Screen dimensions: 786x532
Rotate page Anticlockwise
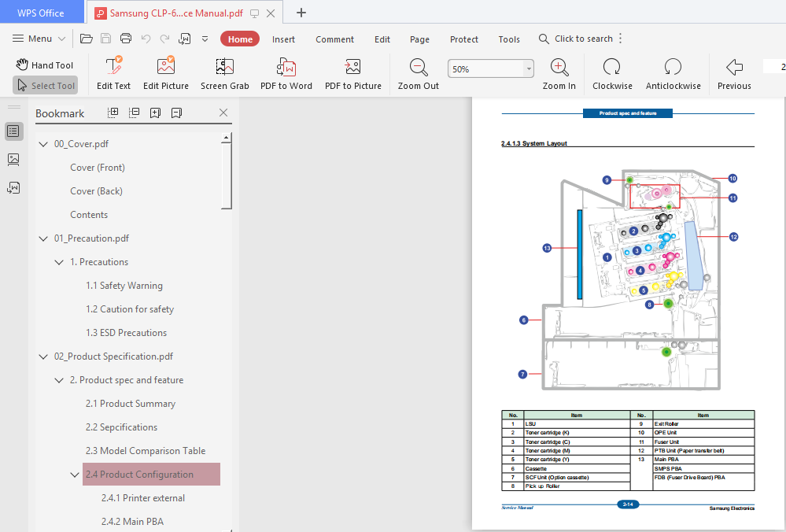pos(673,73)
